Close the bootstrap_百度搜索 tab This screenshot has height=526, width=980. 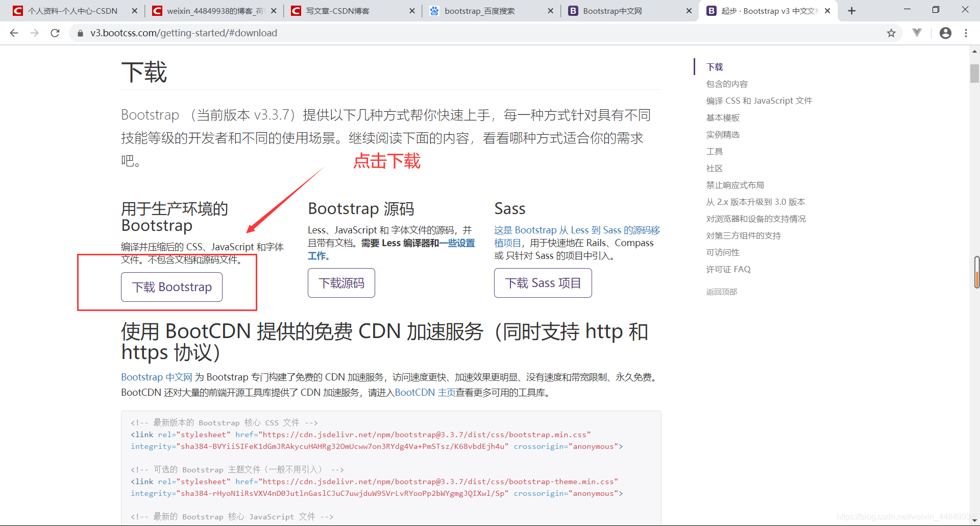[550, 11]
